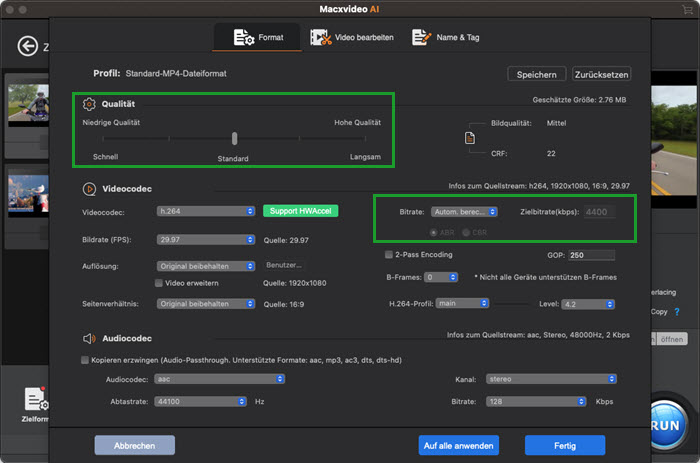Click the GOP value field
This screenshot has height=463, width=700.
tap(592, 255)
